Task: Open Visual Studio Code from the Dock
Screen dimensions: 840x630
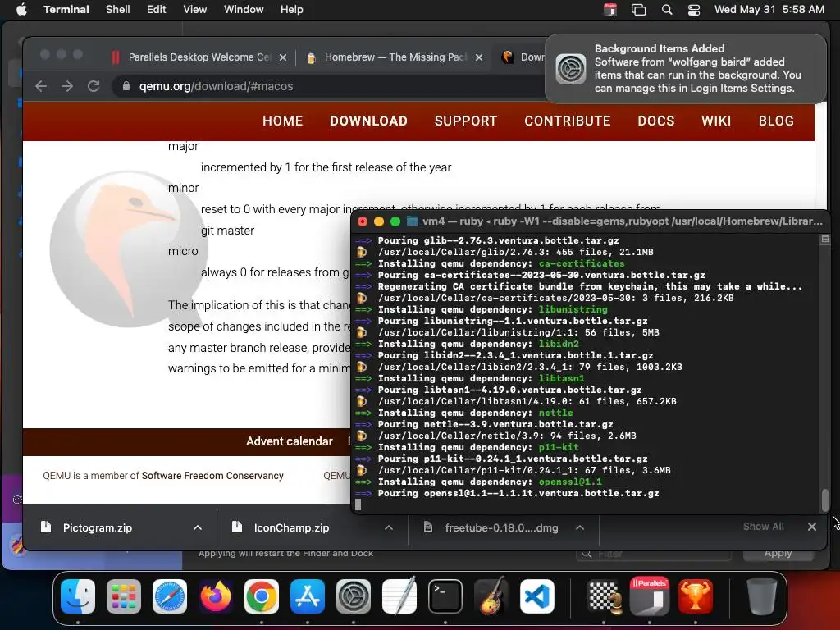Action: [x=537, y=596]
